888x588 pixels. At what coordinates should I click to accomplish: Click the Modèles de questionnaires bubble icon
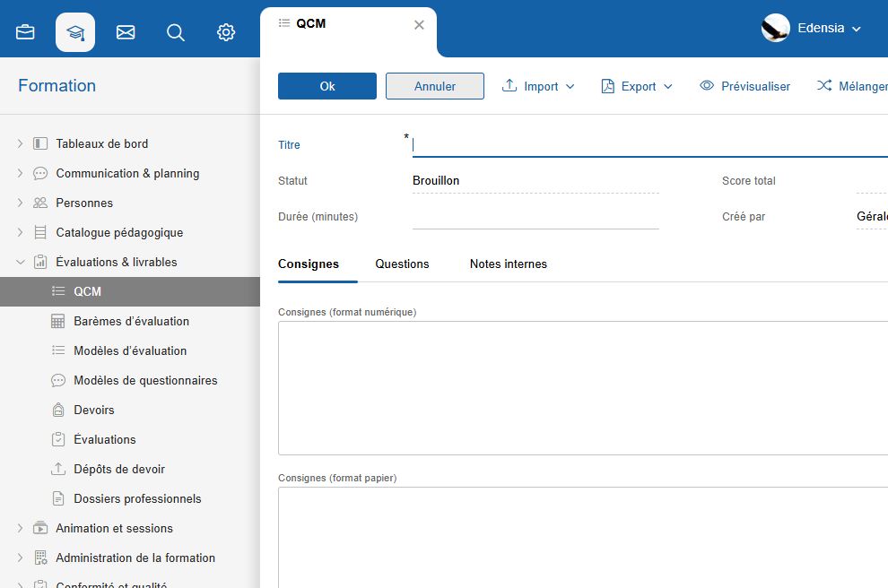[x=58, y=380]
